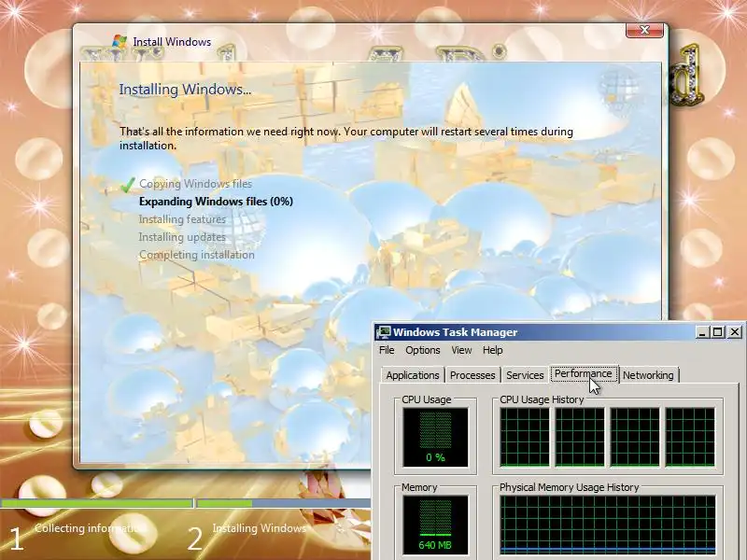
Task: Click the 'Copying Windows files' step
Action: (195, 184)
